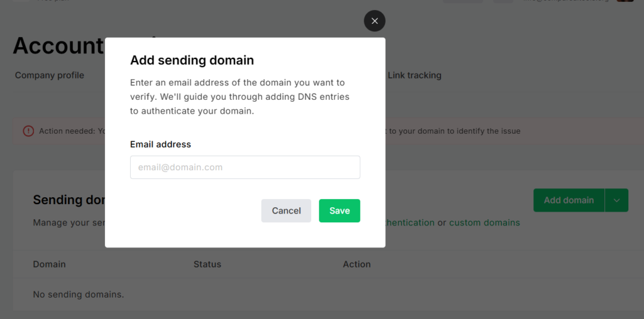Save the new sending domain
This screenshot has height=319, width=644.
click(340, 211)
